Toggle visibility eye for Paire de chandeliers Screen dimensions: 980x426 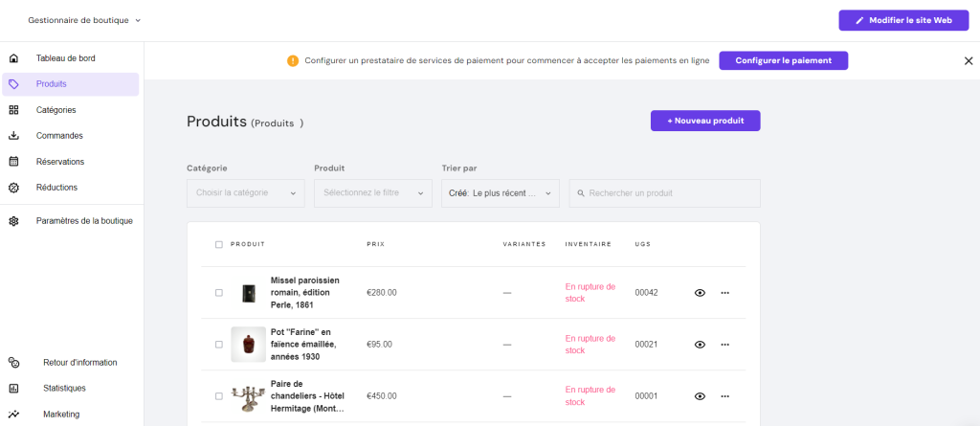coord(700,396)
